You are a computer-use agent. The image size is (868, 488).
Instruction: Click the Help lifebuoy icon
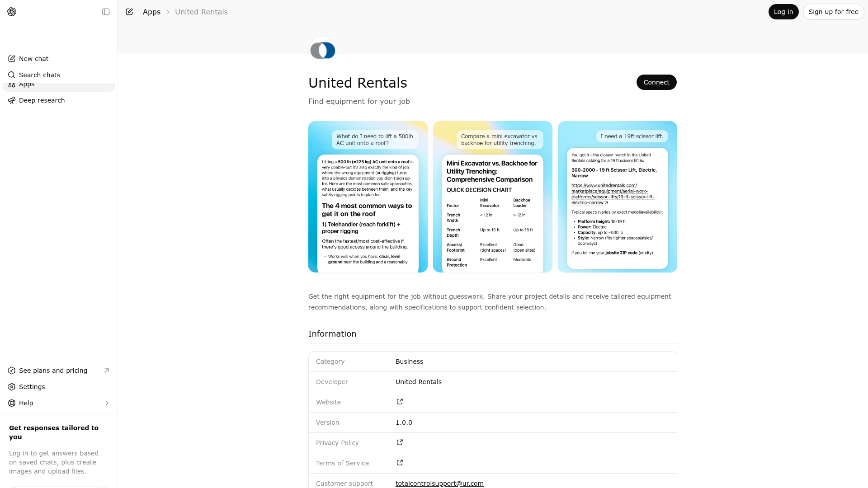click(12, 403)
